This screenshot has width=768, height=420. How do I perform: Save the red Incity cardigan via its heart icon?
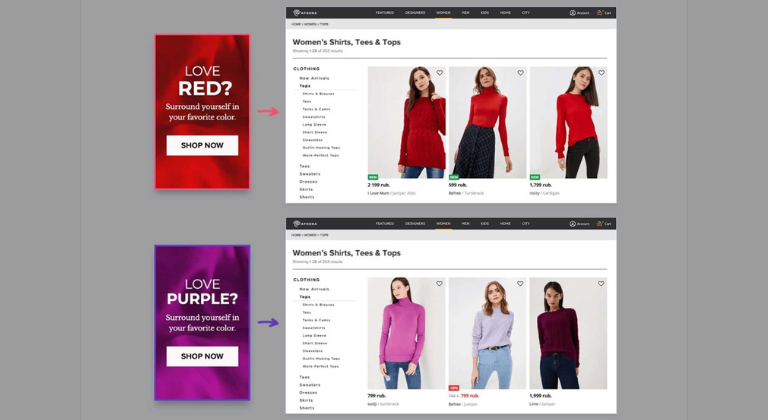tap(601, 73)
